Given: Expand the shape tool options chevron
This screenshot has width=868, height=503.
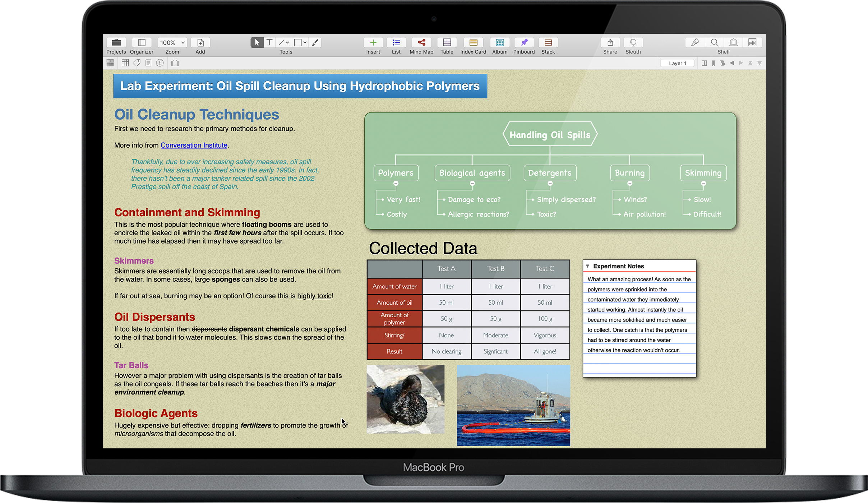Looking at the screenshot, I should [304, 42].
